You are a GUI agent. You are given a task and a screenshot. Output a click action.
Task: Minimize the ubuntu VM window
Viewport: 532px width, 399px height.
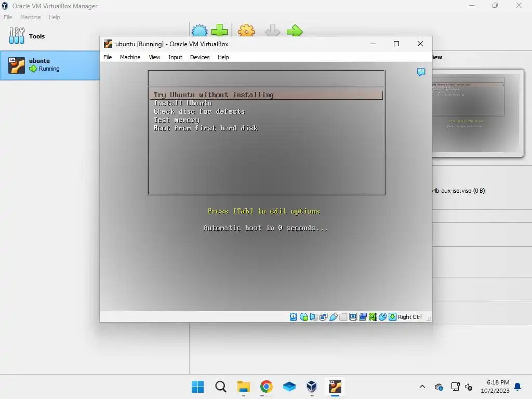(x=373, y=44)
